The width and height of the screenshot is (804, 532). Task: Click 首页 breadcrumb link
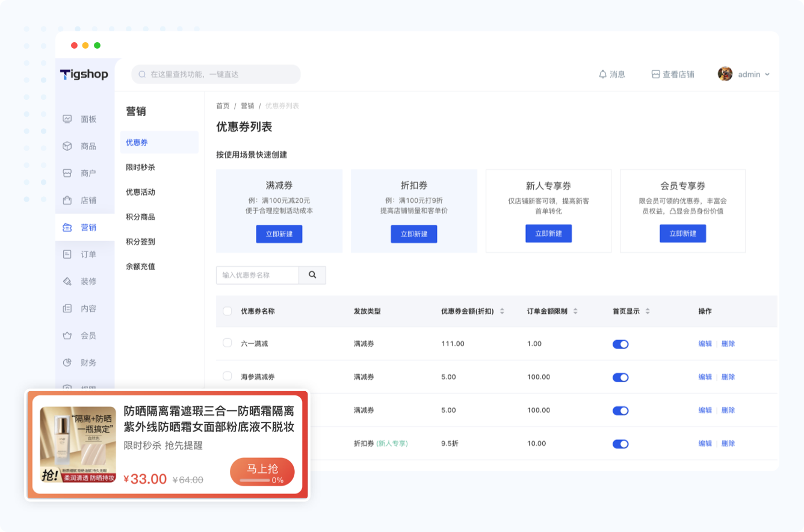(x=223, y=106)
